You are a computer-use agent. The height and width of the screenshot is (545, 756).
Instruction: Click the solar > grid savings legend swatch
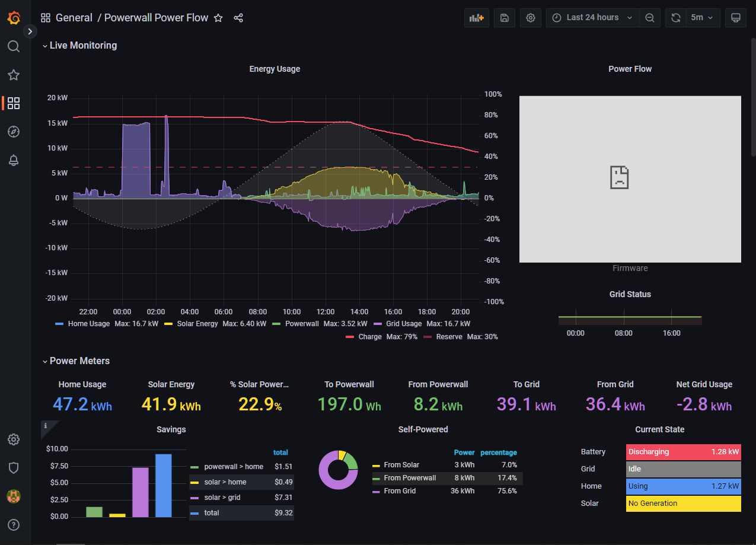coord(195,498)
